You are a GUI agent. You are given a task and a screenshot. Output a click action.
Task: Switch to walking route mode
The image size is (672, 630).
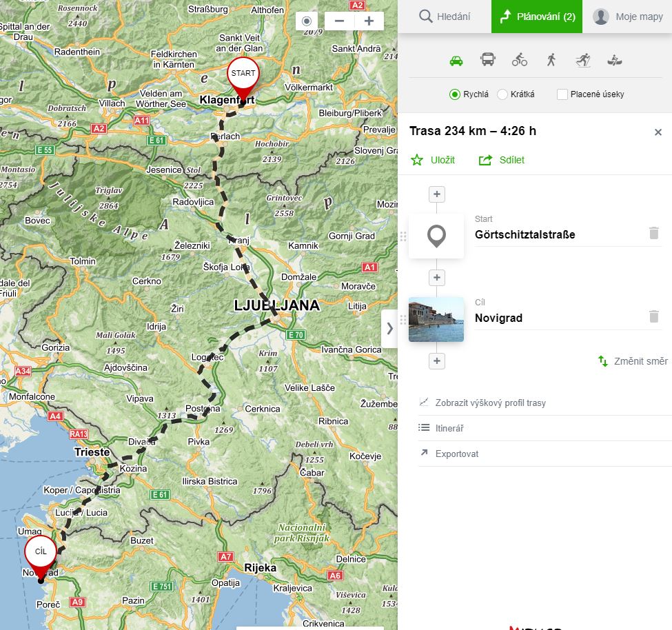click(551, 60)
